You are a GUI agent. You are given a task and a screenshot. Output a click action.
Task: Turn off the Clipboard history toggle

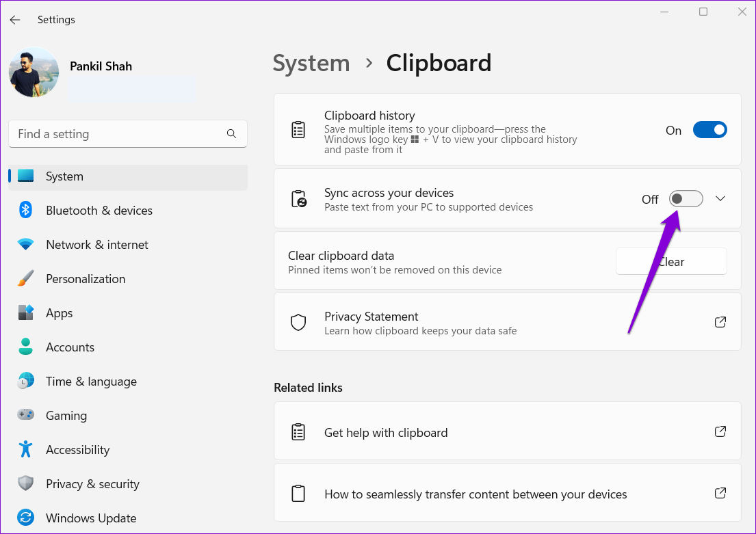pos(709,130)
